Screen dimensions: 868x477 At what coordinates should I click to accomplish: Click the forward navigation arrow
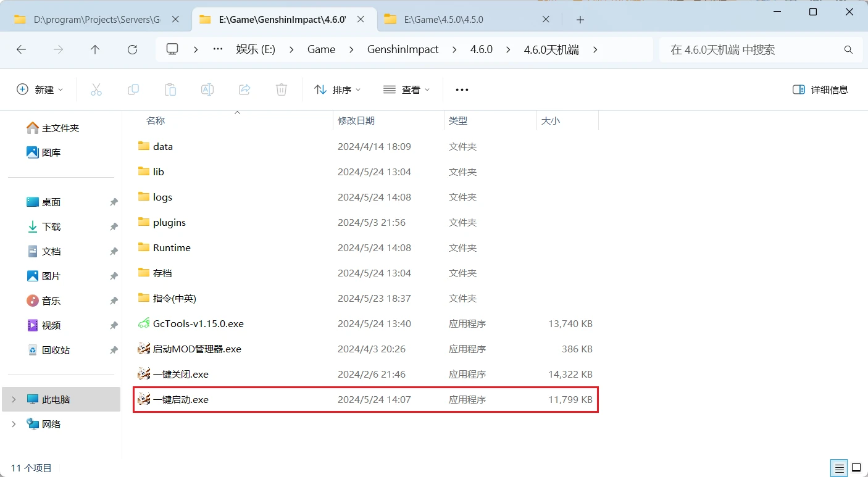[x=59, y=49]
